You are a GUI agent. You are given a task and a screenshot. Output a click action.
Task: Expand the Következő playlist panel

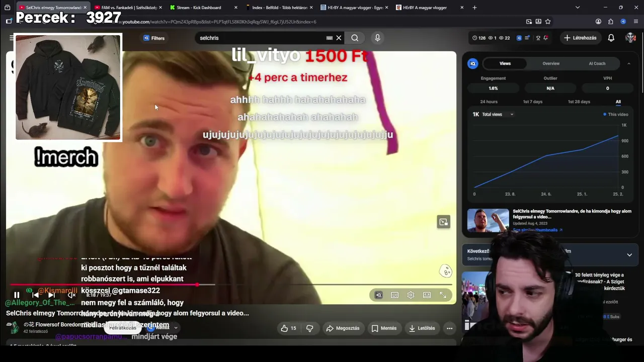pos(629,255)
